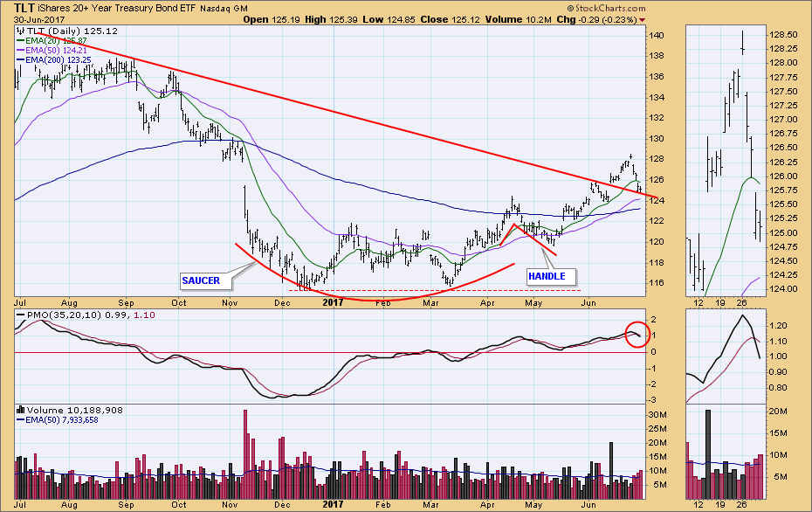Click the 19 date label under zoomed price panel
Viewport: 812px width, 512px height.
(720, 302)
